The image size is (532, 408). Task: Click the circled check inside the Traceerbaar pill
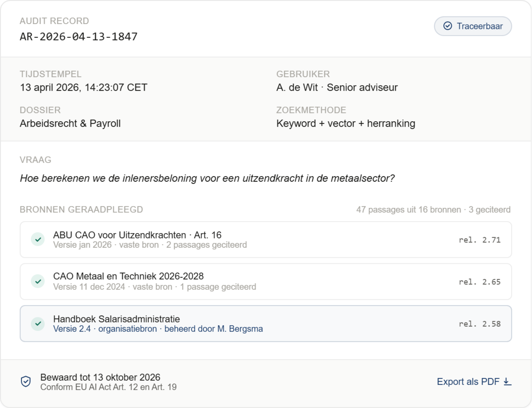point(448,26)
